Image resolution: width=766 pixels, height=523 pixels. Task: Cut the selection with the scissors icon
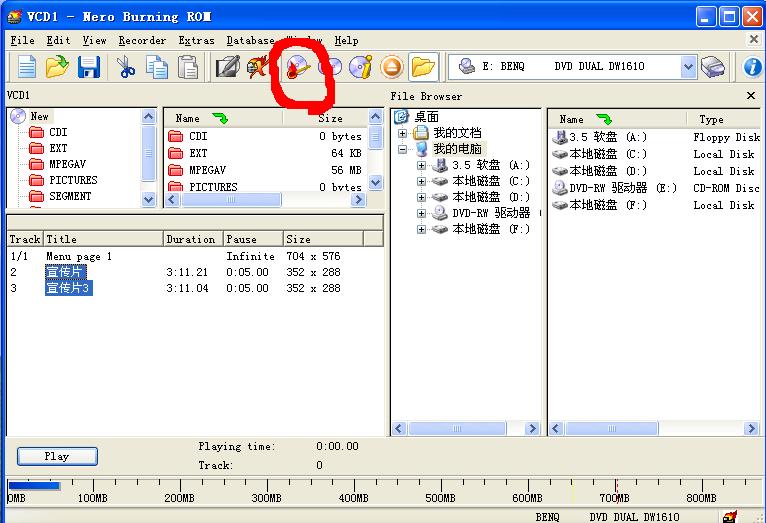pyautogui.click(x=126, y=66)
